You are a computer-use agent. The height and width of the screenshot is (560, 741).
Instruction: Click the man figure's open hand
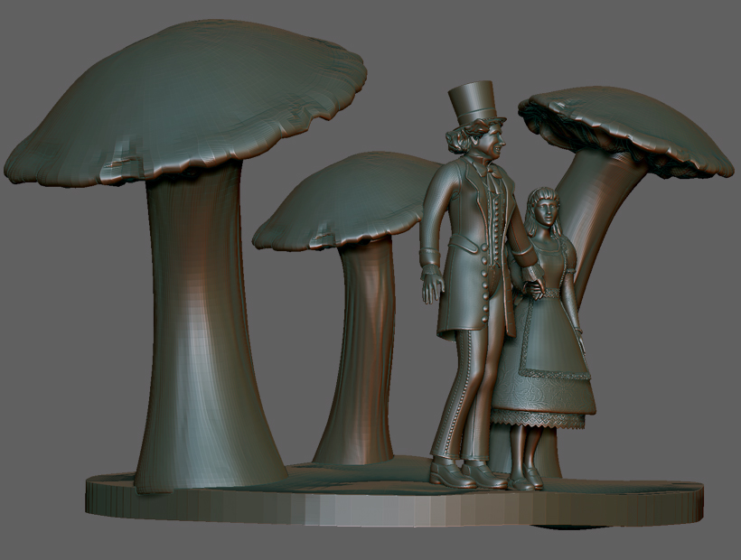click(x=431, y=288)
